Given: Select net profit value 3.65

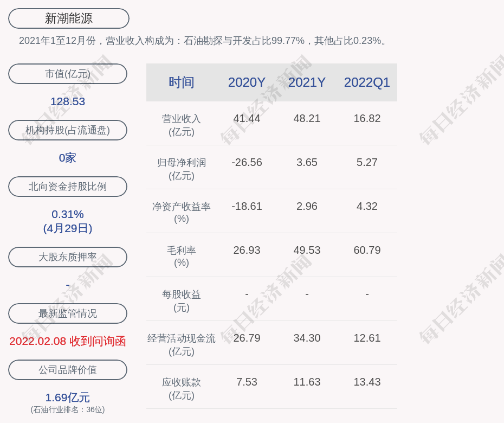Looking at the screenshot, I should [307, 162].
